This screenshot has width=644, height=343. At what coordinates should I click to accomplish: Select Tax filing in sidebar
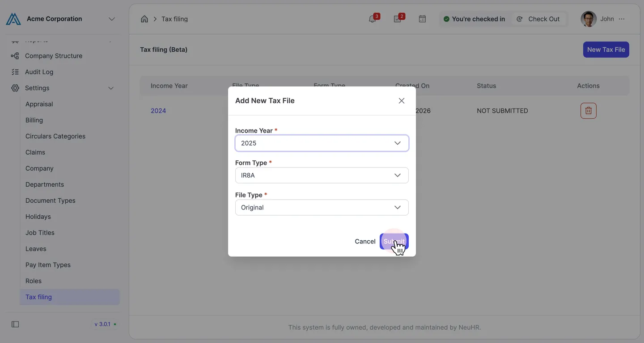tap(70, 297)
